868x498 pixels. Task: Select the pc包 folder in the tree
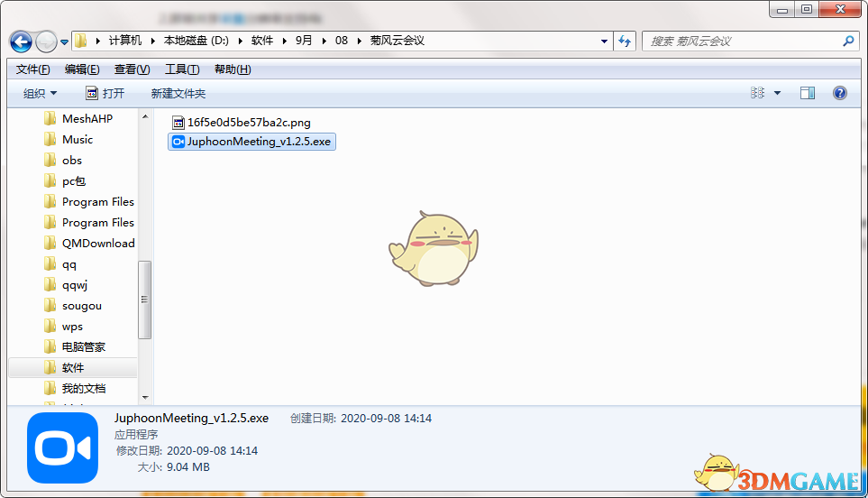tap(73, 181)
